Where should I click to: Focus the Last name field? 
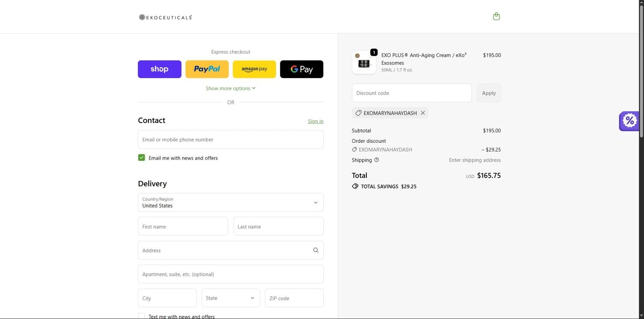(x=278, y=226)
